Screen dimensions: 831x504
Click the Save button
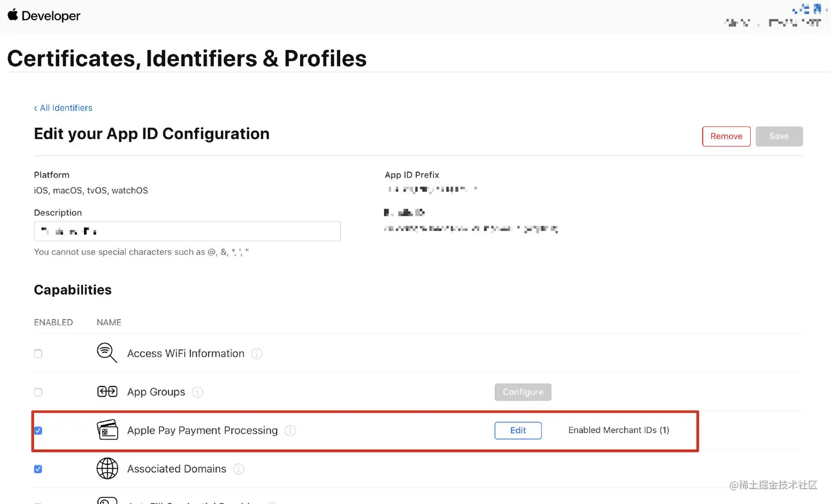pos(779,136)
